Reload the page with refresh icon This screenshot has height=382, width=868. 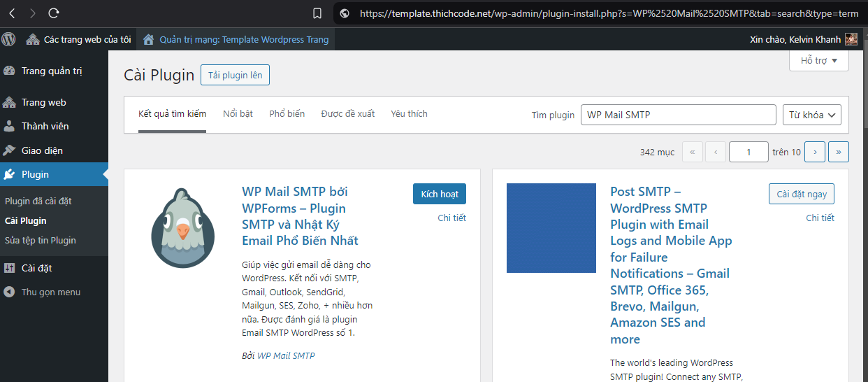54,13
